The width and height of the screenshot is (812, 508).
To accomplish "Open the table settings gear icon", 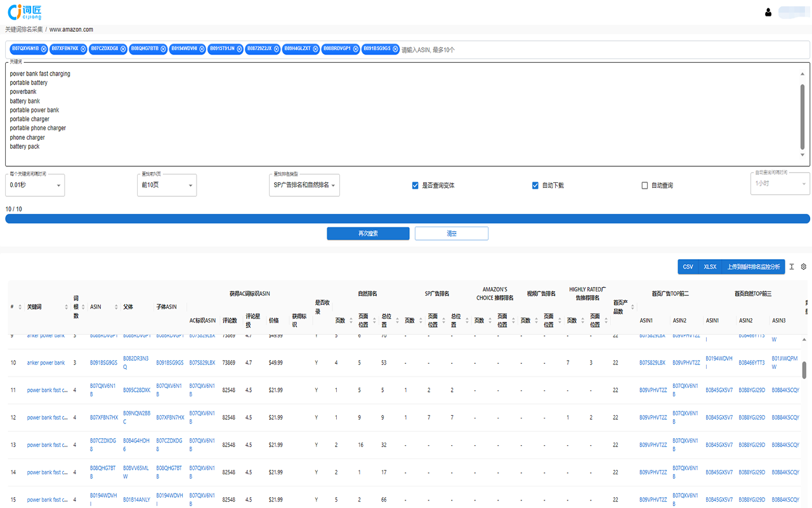I will tap(803, 267).
